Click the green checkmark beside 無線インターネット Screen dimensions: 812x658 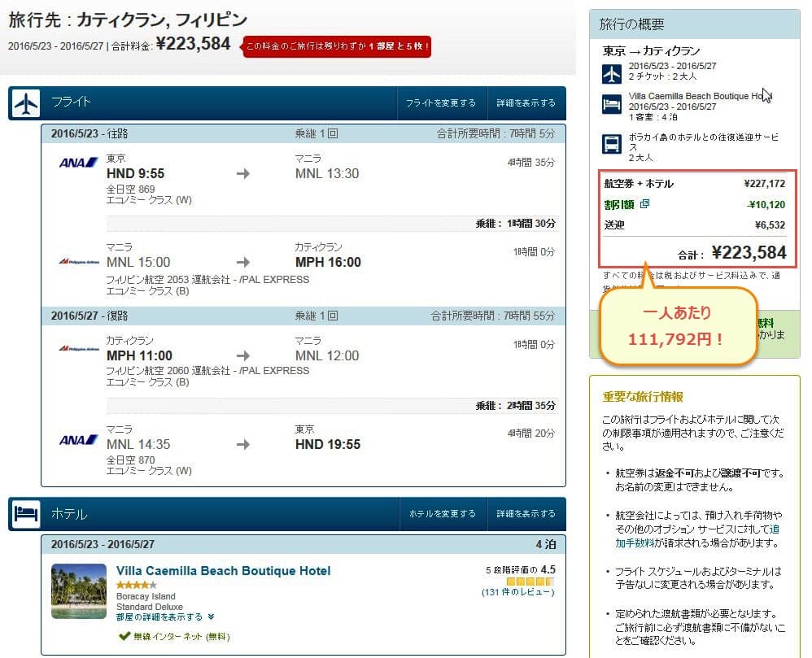[x=124, y=636]
